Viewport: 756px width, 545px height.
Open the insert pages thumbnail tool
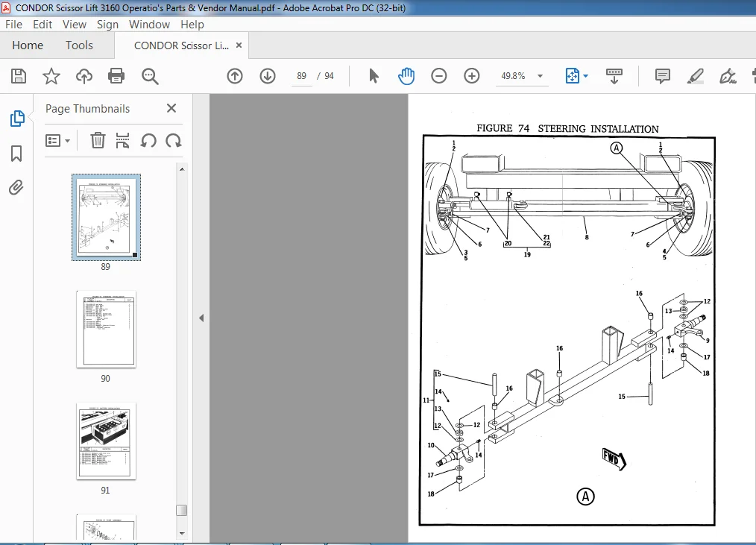(x=122, y=140)
